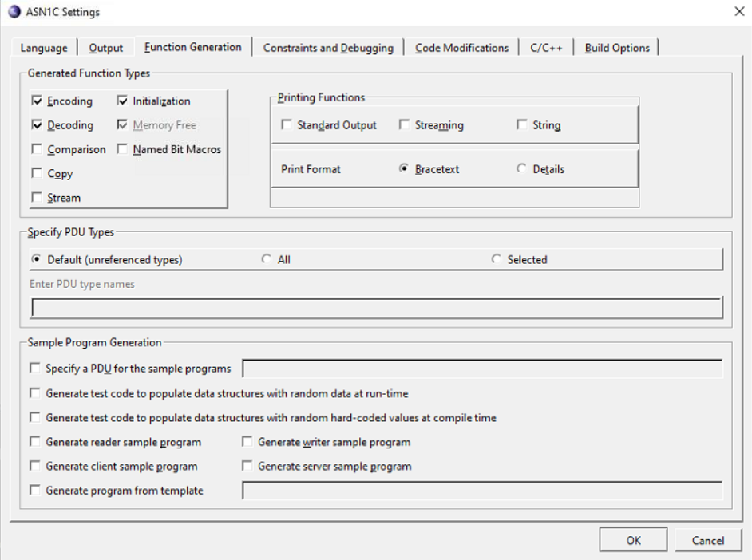Image resolution: width=752 pixels, height=560 pixels.
Task: Enable random data at run-time test code
Action: click(x=35, y=393)
